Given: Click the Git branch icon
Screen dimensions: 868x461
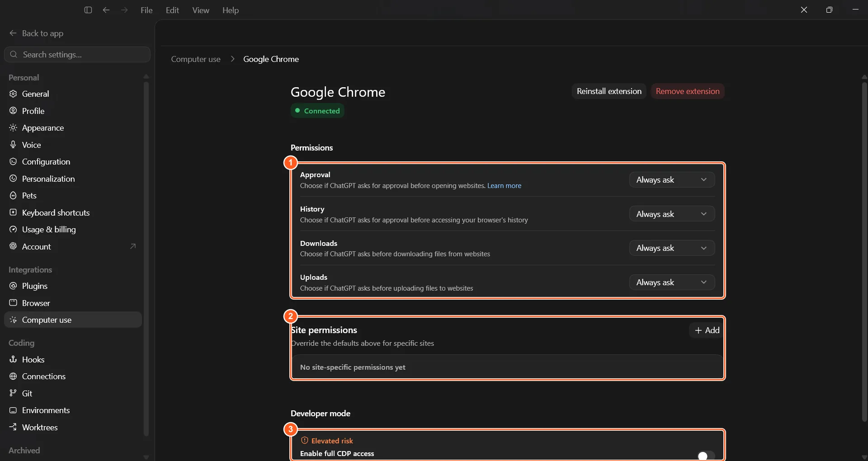Looking at the screenshot, I should click(13, 393).
